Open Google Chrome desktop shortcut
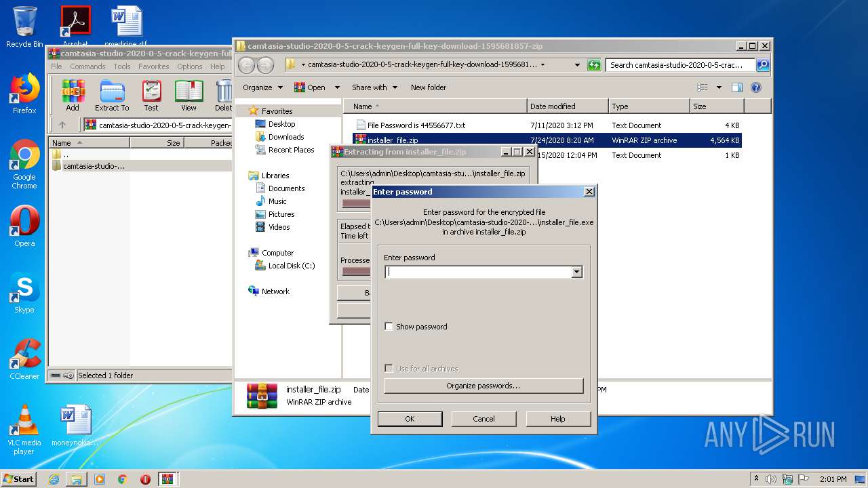This screenshot has height=488, width=868. [24, 165]
